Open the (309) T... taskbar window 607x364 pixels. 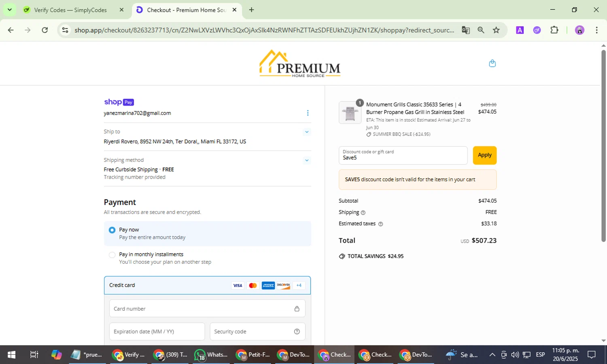point(170,355)
